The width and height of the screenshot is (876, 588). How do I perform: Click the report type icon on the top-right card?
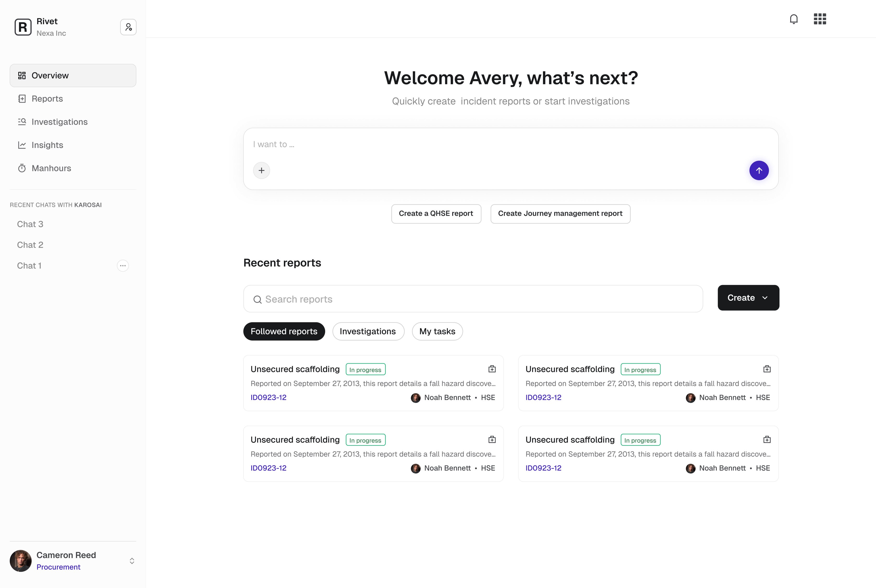(x=767, y=369)
